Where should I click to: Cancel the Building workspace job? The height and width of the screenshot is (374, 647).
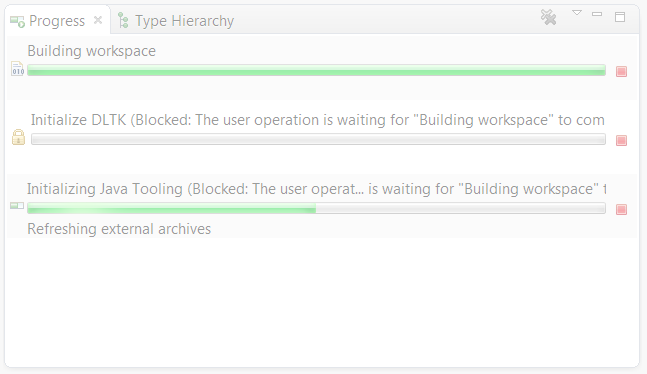click(x=621, y=71)
